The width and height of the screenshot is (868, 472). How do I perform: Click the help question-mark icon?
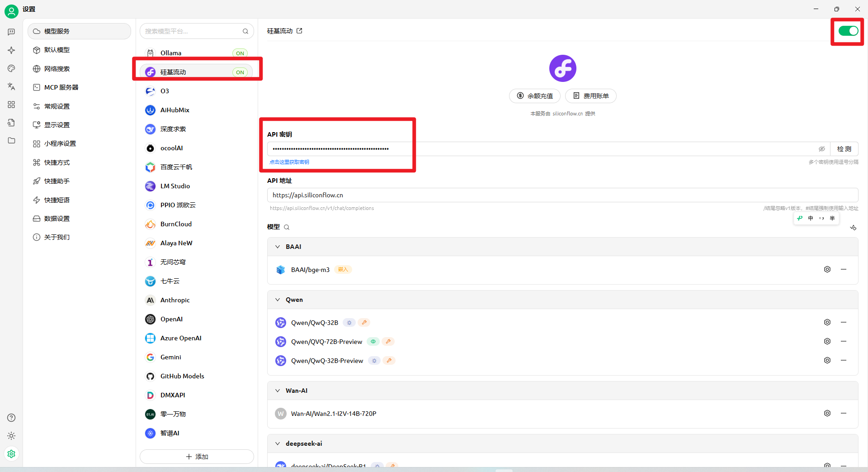(11, 418)
